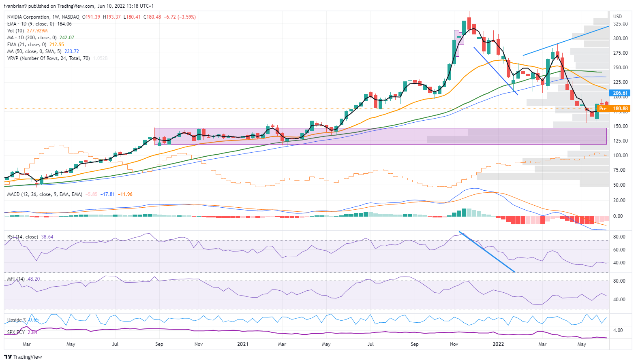The width and height of the screenshot is (636, 364).
Task: Select the RSI (14, close) indicator label
Action: pos(23,237)
